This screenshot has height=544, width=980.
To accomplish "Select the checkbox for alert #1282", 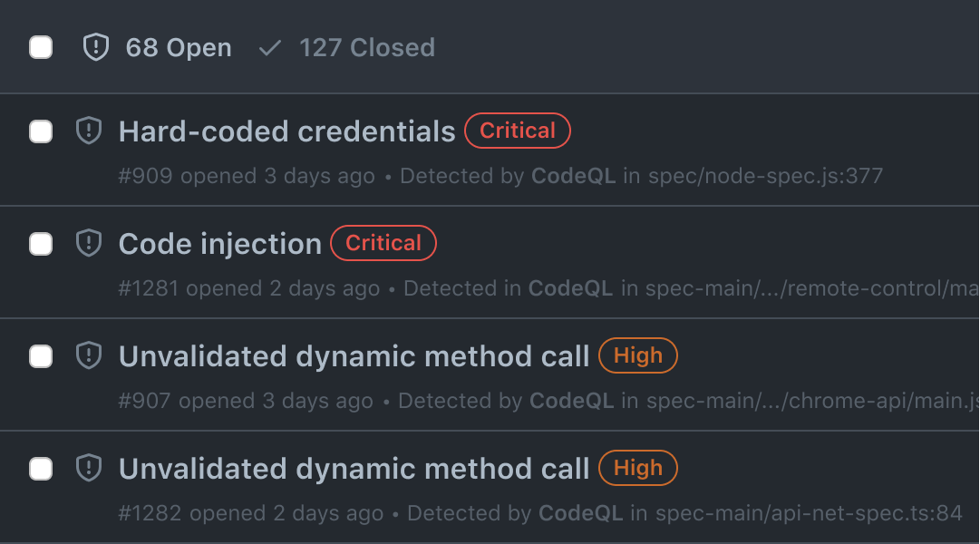I will point(40,469).
